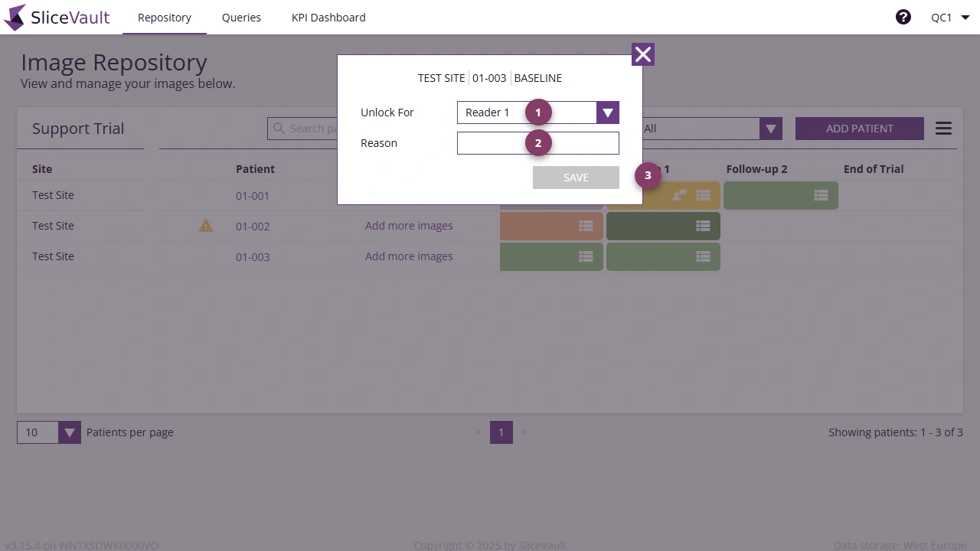Open the All filter dropdown

point(770,128)
